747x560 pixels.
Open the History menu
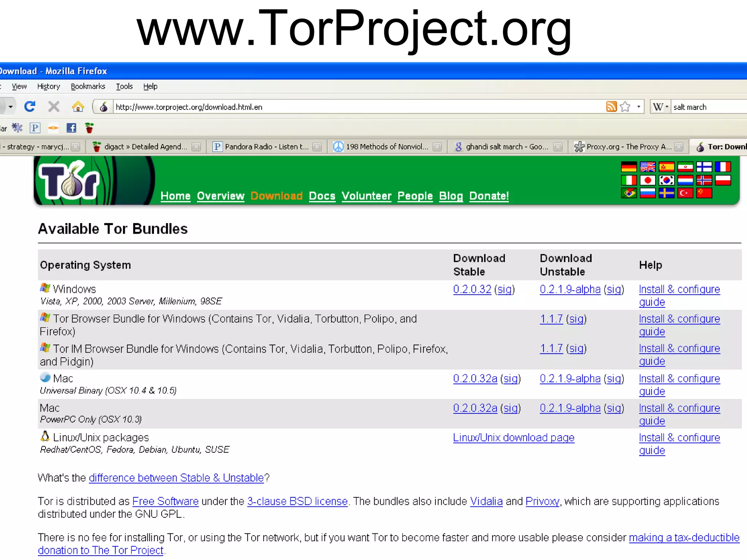[49, 86]
